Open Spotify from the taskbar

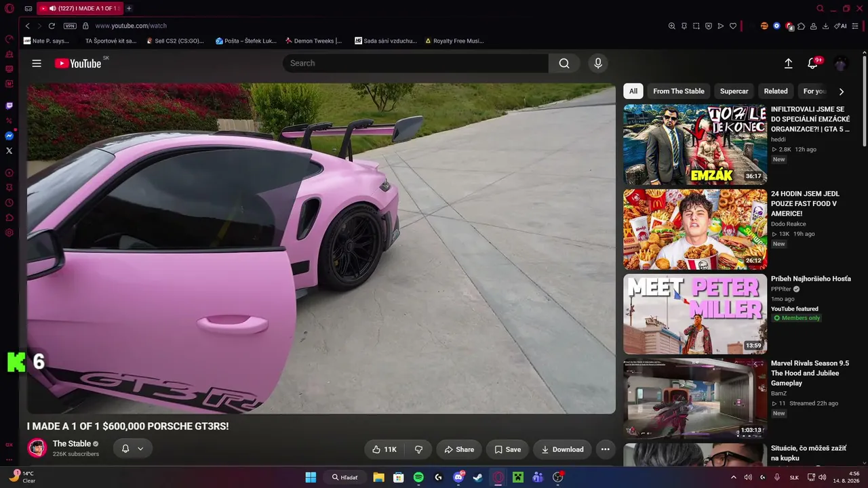pos(418,477)
